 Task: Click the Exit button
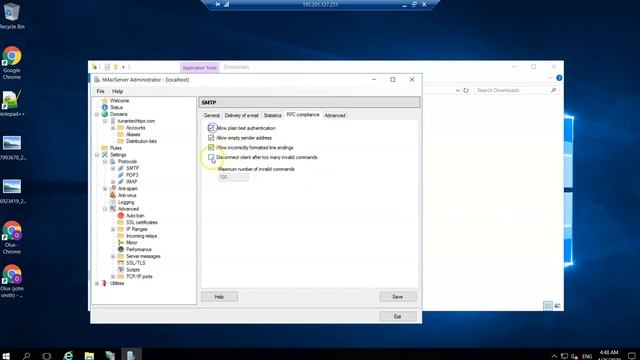click(x=398, y=316)
